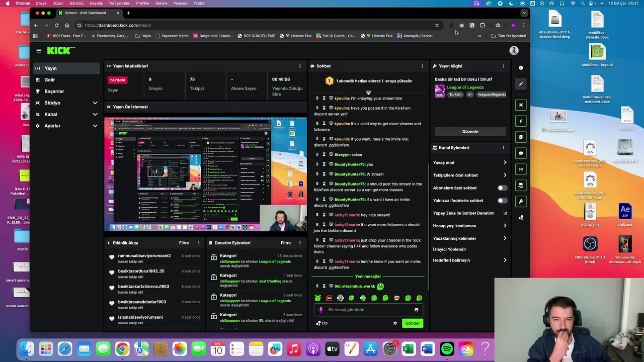Open Filtre in Etkinlik Akışı panel
This screenshot has width=644, height=362.
pos(184,243)
